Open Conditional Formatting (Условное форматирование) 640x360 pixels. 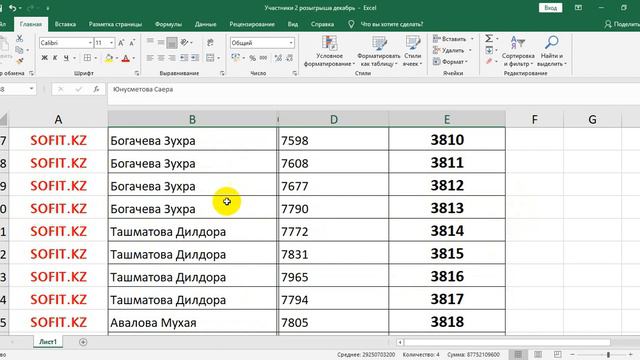(x=329, y=51)
